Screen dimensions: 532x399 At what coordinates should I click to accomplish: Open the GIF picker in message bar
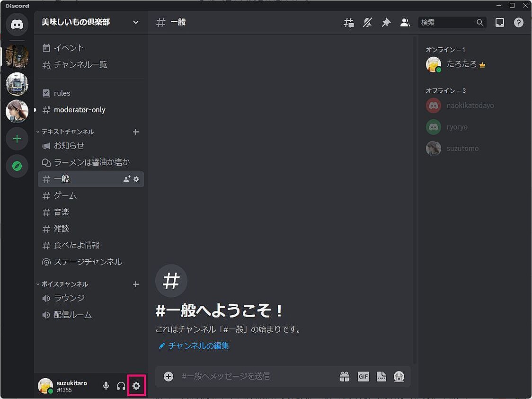point(363,376)
